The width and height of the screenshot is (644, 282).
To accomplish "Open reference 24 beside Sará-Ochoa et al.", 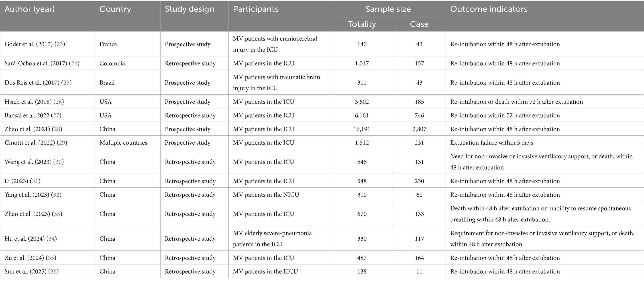I will pos(74,63).
